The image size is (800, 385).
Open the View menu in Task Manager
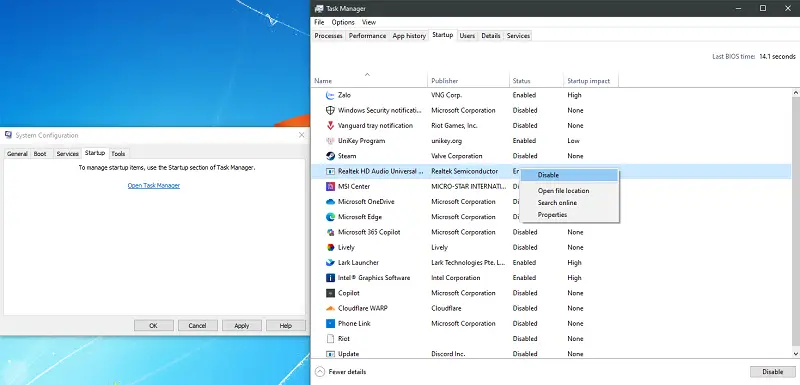369,22
